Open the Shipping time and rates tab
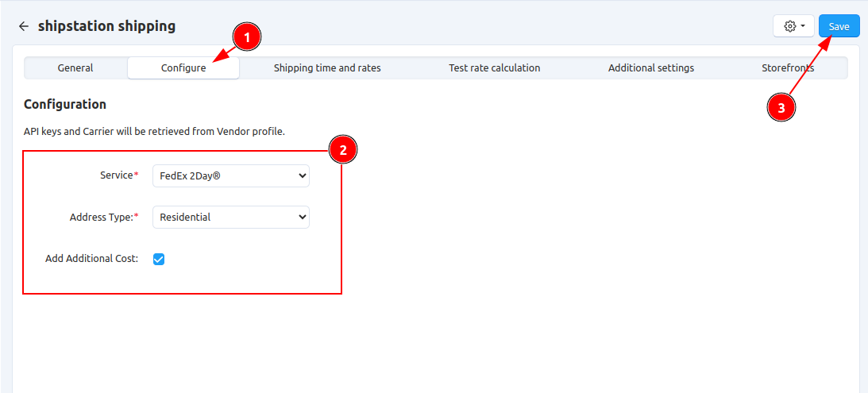868x393 pixels. 327,68
